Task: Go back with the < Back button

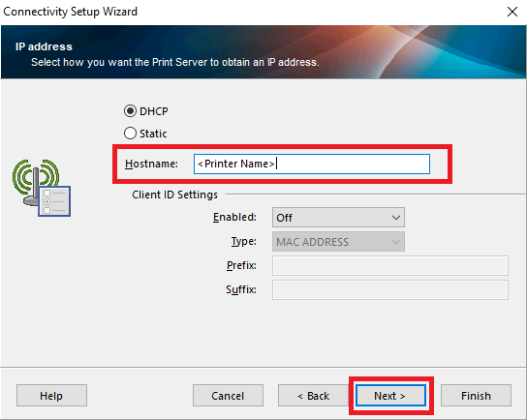Action: 313,396
